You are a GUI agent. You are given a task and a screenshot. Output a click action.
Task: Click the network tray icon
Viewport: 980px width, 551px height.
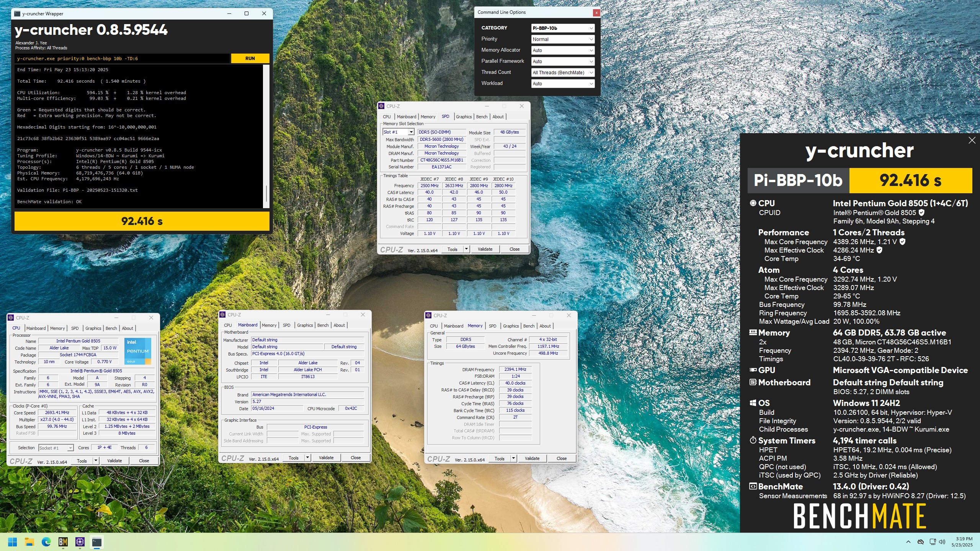(933, 542)
